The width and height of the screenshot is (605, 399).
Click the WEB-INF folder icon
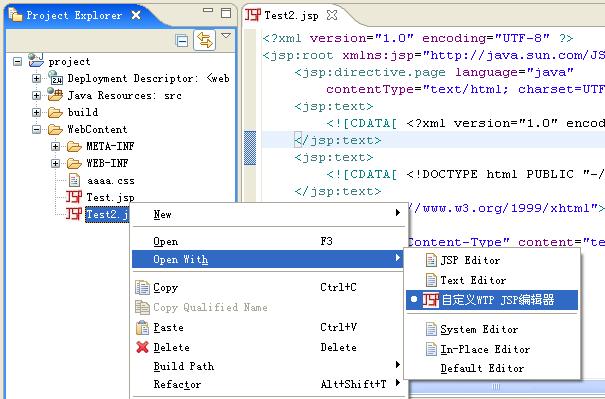[74, 163]
